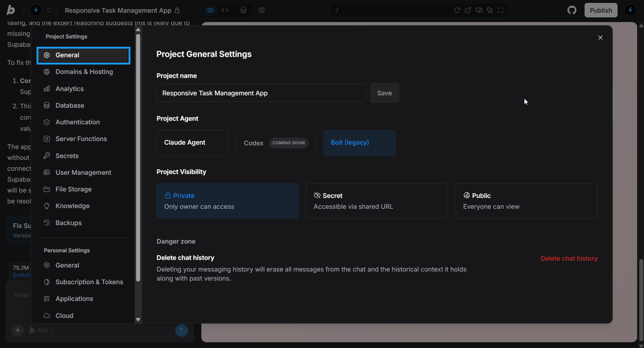The width and height of the screenshot is (644, 348).
Task: Open preview in new tab icon
Action: click(x=468, y=10)
